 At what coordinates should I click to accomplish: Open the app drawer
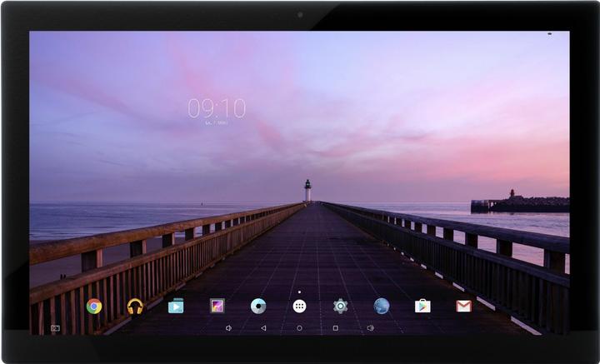(299, 306)
